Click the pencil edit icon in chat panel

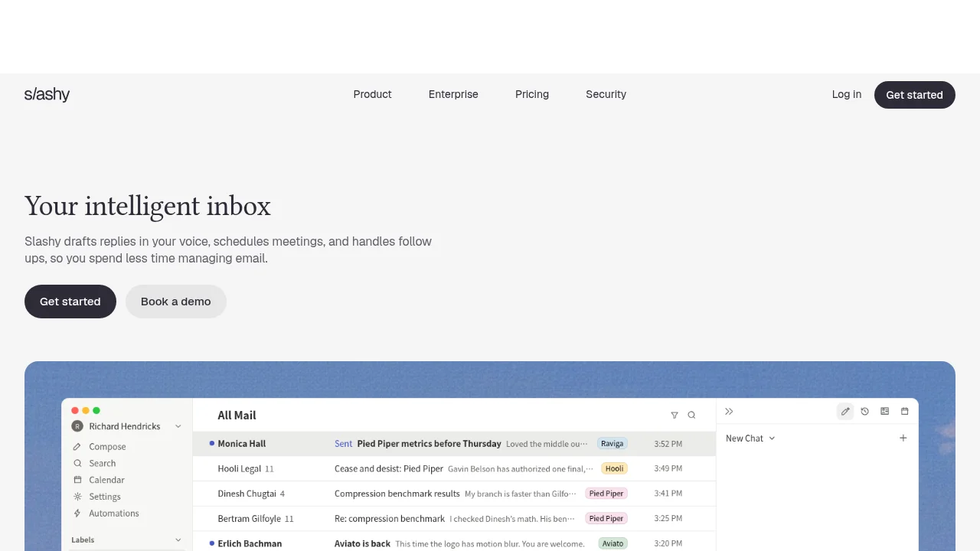point(845,412)
